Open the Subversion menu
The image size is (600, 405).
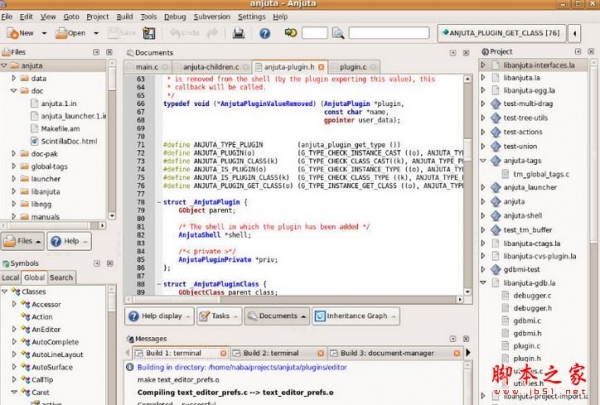(x=212, y=17)
